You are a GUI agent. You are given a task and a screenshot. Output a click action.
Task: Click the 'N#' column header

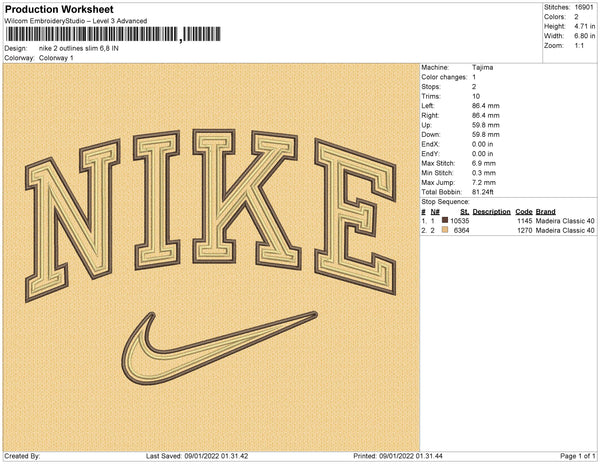click(x=435, y=212)
